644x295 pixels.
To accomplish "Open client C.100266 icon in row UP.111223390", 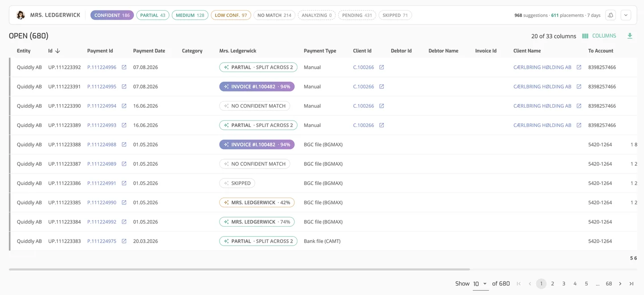I will [x=381, y=106].
